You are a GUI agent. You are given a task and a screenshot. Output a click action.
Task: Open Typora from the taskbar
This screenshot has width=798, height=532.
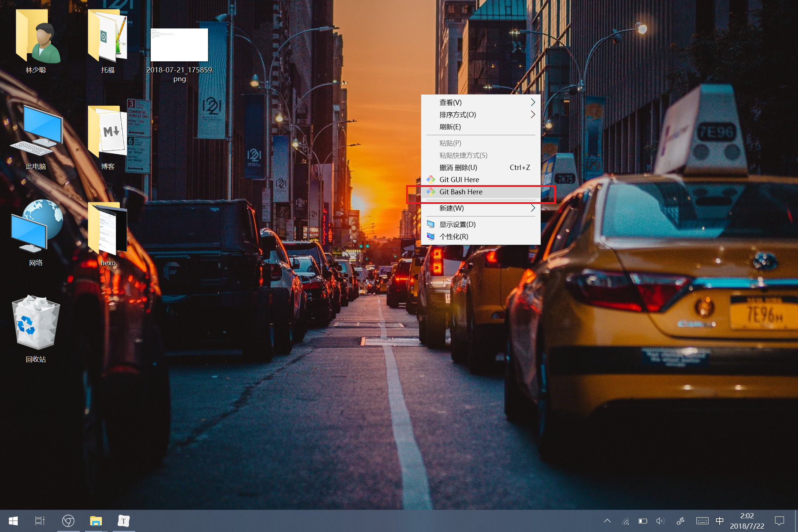click(x=123, y=521)
